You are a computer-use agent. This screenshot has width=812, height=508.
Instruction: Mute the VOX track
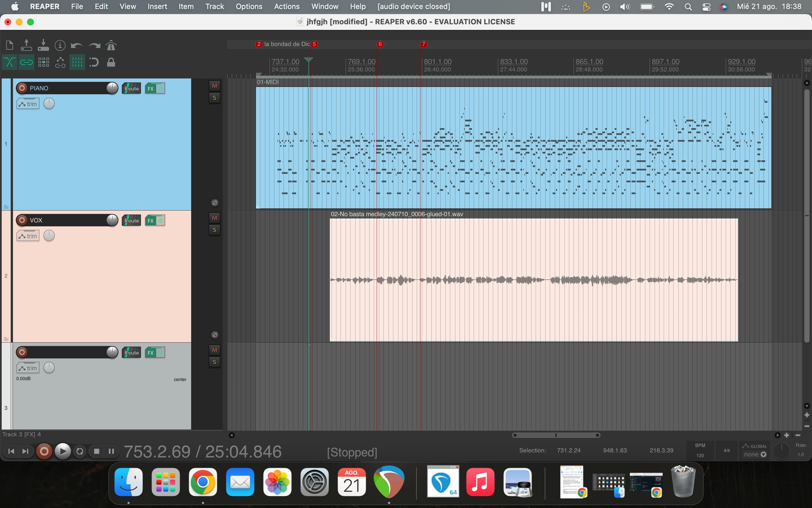[214, 218]
